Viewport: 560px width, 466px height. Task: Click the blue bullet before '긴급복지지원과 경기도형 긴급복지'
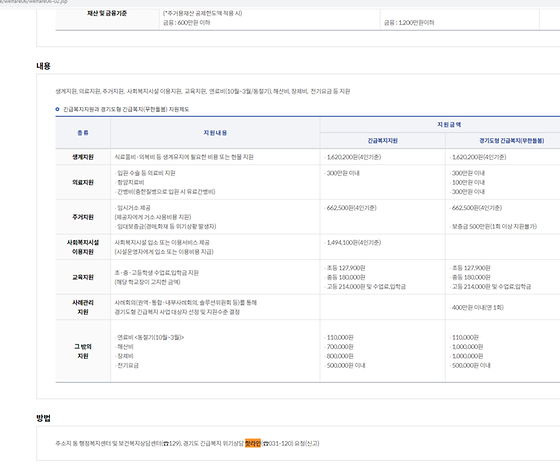tap(58, 109)
